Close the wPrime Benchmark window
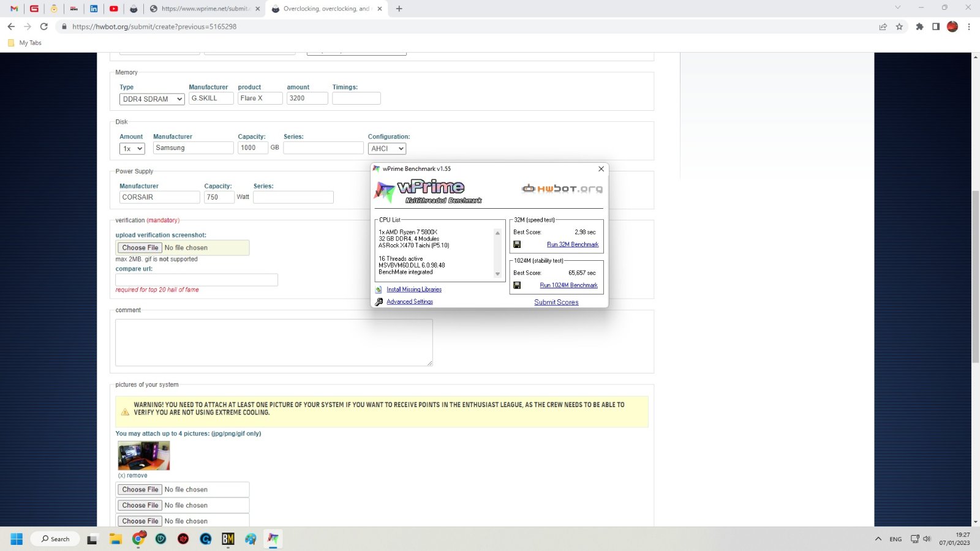Image resolution: width=980 pixels, height=551 pixels. click(601, 169)
